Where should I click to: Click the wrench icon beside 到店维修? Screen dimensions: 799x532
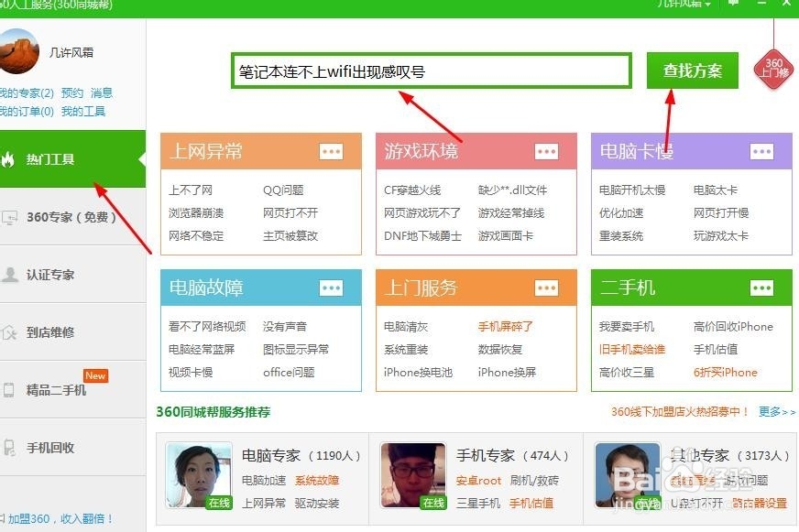(x=9, y=333)
